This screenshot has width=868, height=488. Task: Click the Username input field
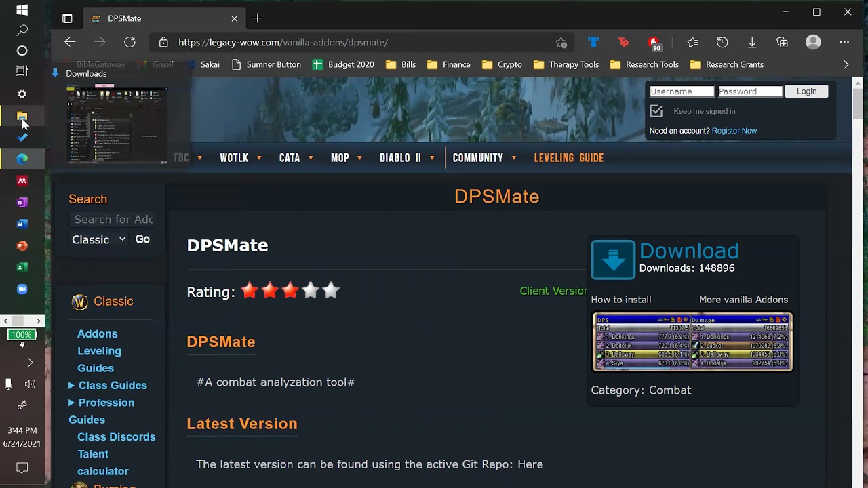tap(682, 91)
